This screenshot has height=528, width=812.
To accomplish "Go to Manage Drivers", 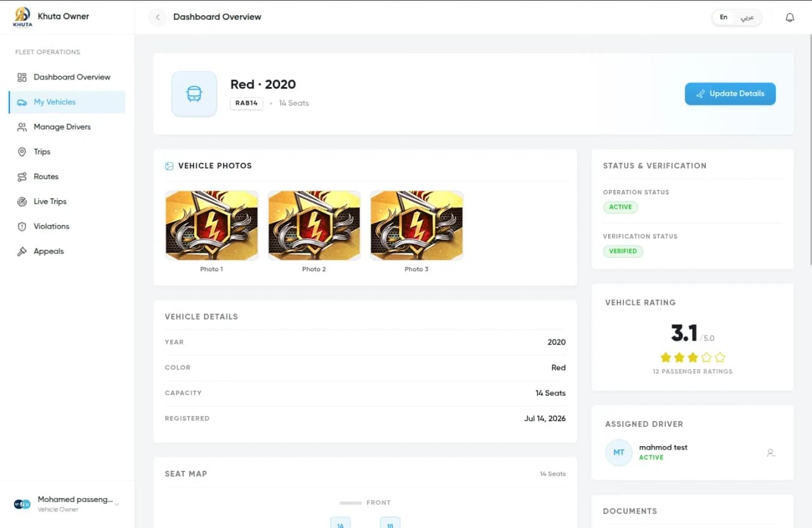I will 67,126.
